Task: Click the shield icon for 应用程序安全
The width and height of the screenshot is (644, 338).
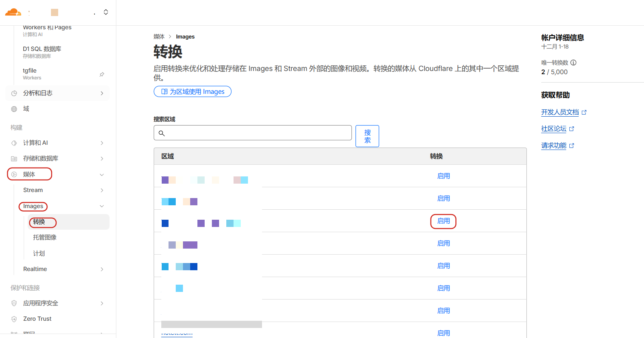Action: [14, 304]
